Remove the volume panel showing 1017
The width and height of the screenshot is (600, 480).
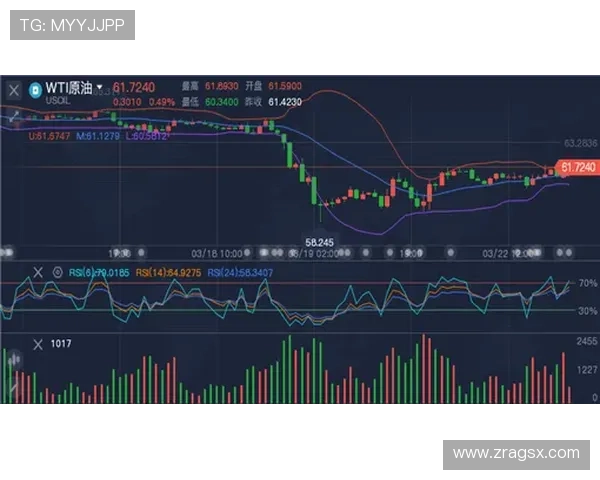(38, 344)
